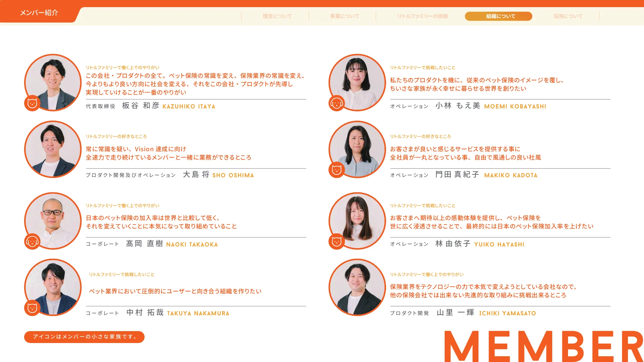Click the name TAKUYA NAKAMURA
This screenshot has width=644, height=362.
click(x=198, y=313)
